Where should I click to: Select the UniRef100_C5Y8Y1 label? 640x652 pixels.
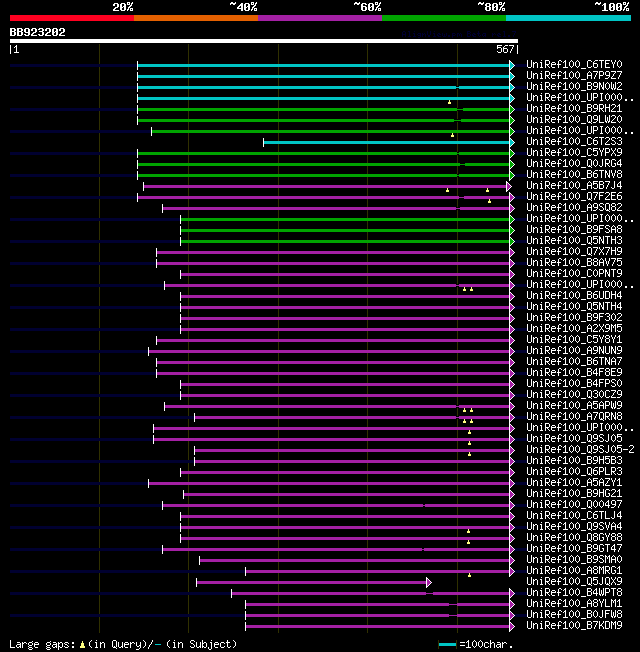(574, 340)
